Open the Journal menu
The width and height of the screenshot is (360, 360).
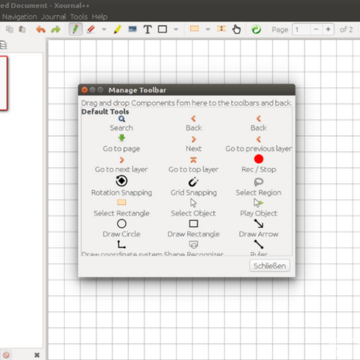point(53,17)
